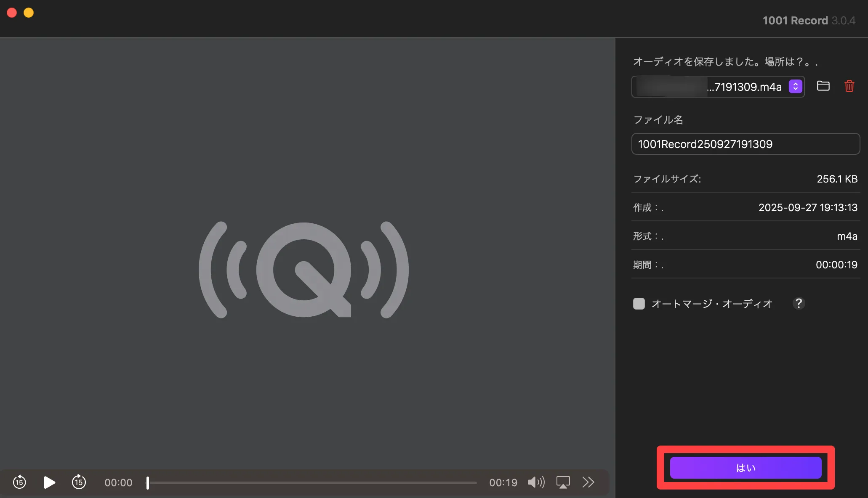The height and width of the screenshot is (498, 868).
Task: Click the 00:00 current time label
Action: point(118,483)
